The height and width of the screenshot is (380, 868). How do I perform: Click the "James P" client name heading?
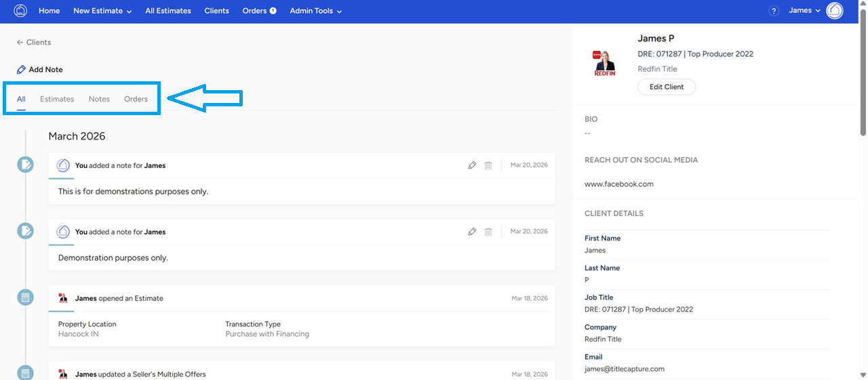click(x=656, y=39)
